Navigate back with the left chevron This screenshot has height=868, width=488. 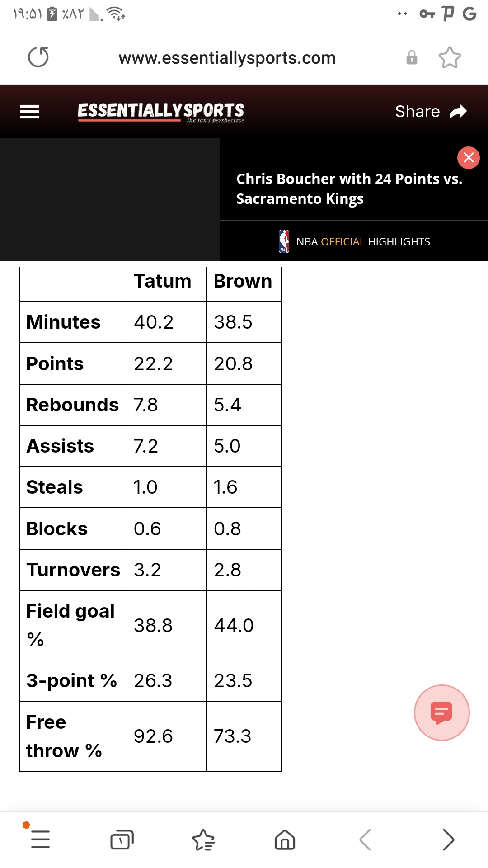366,840
